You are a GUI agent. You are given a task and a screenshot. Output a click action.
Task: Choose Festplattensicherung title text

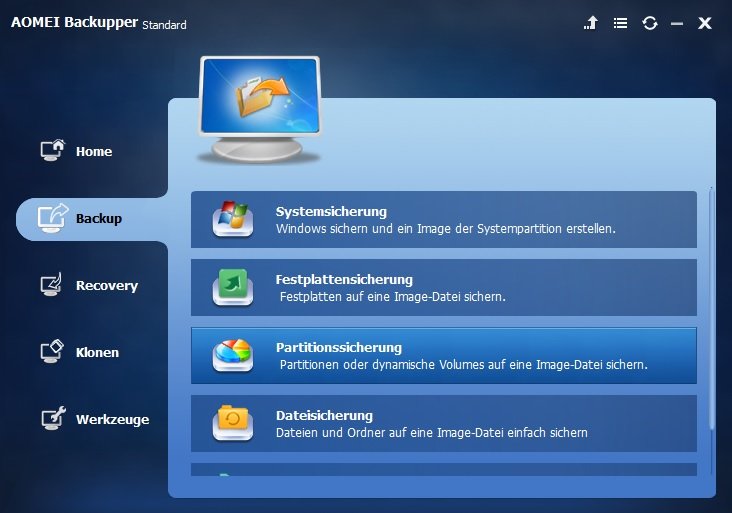point(344,280)
